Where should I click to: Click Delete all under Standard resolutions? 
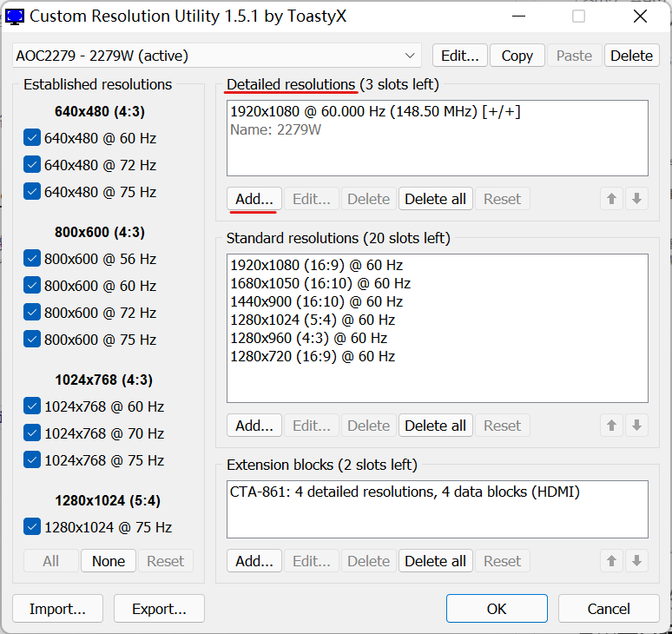point(435,426)
